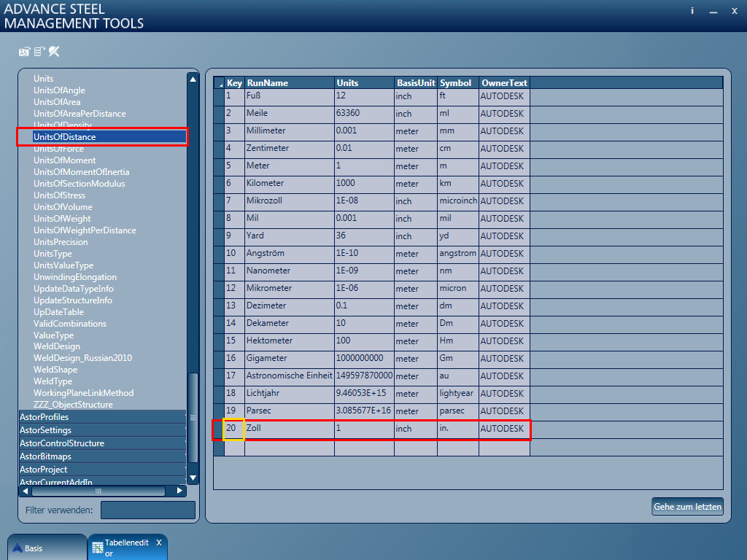Viewport: 747px width, 560px height.
Task: Click the Tabelleneditor tab table icon
Action: 98,548
